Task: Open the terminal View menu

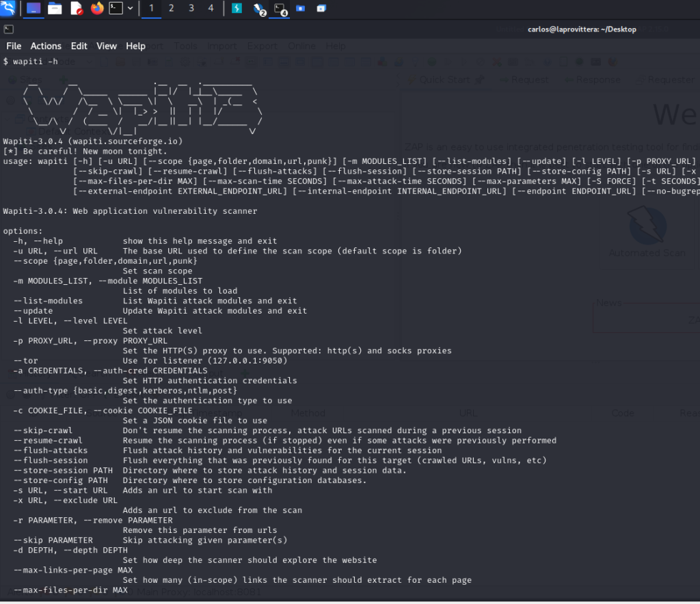Action: pyautogui.click(x=107, y=46)
